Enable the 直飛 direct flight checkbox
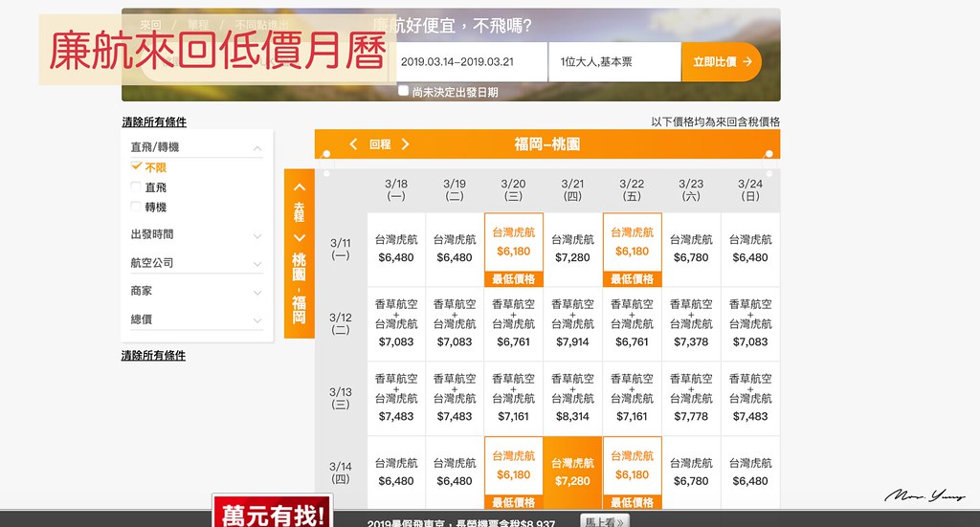Viewport: 980px width, 527px height. [x=137, y=187]
